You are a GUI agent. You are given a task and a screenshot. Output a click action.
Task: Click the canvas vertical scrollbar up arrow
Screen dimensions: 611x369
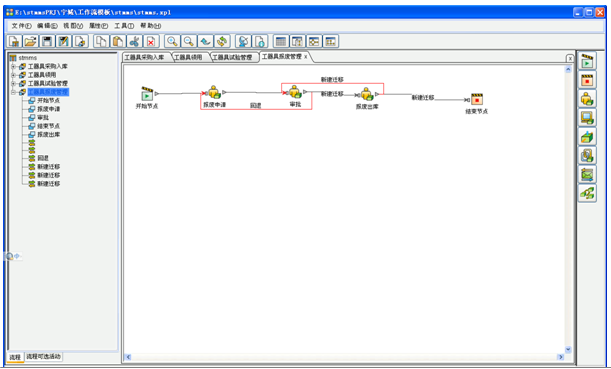(568, 70)
